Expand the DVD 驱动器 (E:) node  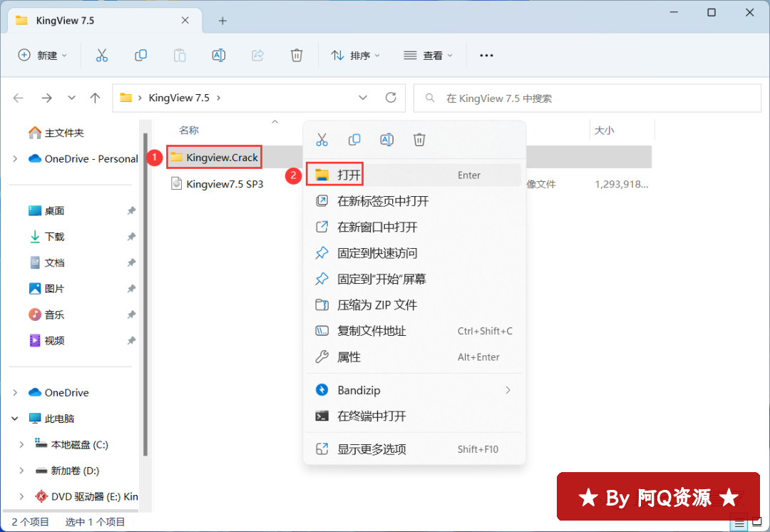(x=21, y=496)
